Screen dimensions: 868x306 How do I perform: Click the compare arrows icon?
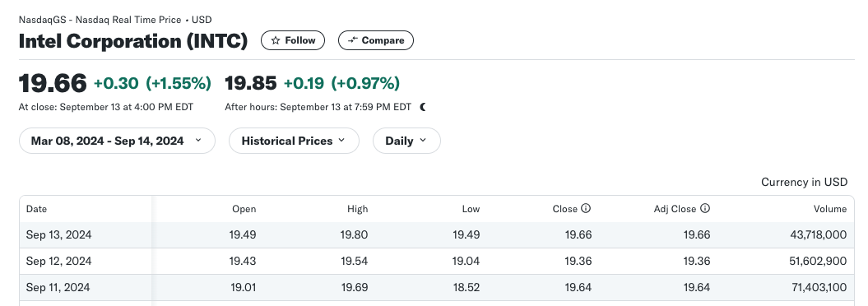coord(352,40)
